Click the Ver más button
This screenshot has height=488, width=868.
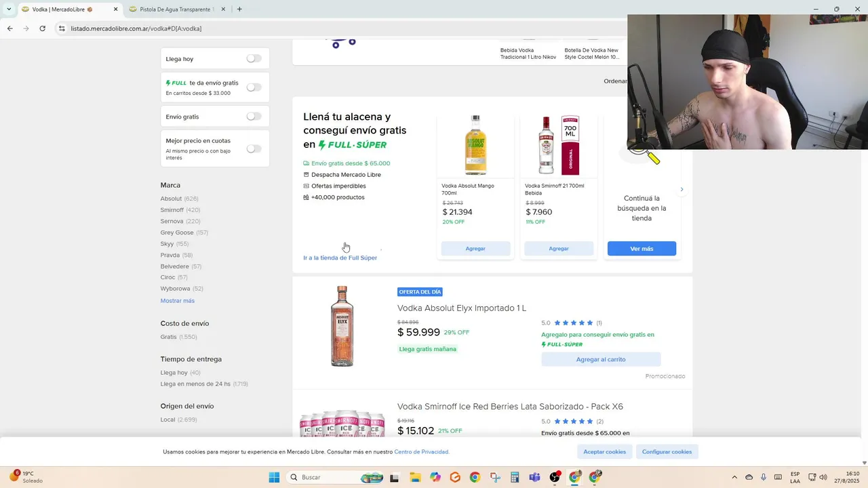642,249
